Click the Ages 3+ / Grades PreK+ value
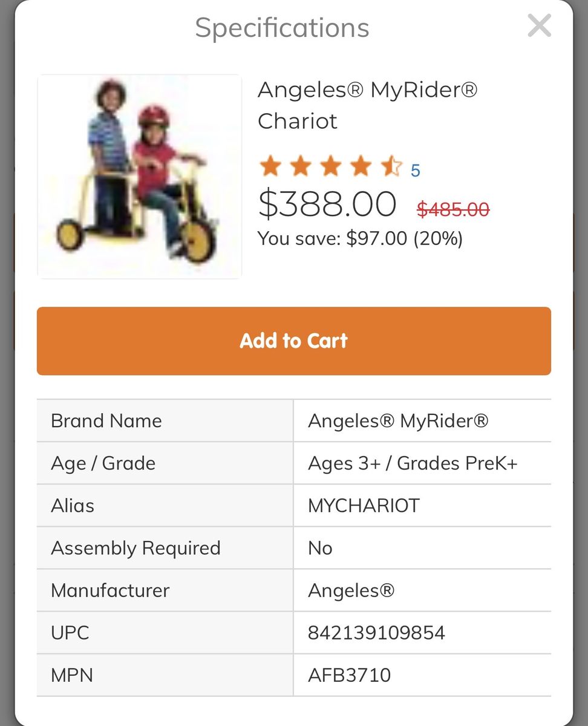588x726 pixels. 413,463
